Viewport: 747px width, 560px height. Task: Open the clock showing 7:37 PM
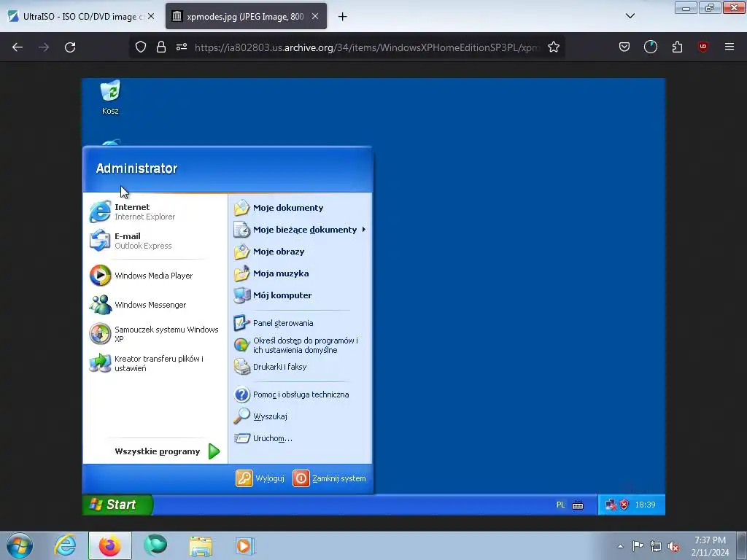[710, 546]
